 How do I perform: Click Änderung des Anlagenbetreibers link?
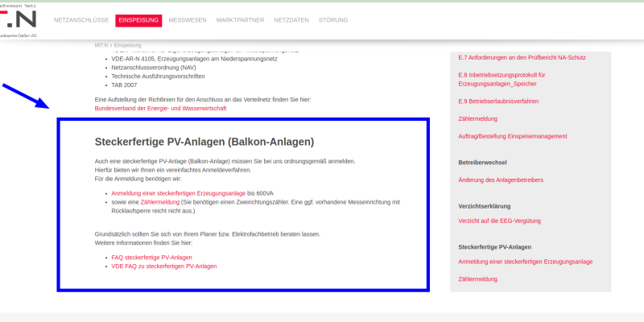pos(501,179)
